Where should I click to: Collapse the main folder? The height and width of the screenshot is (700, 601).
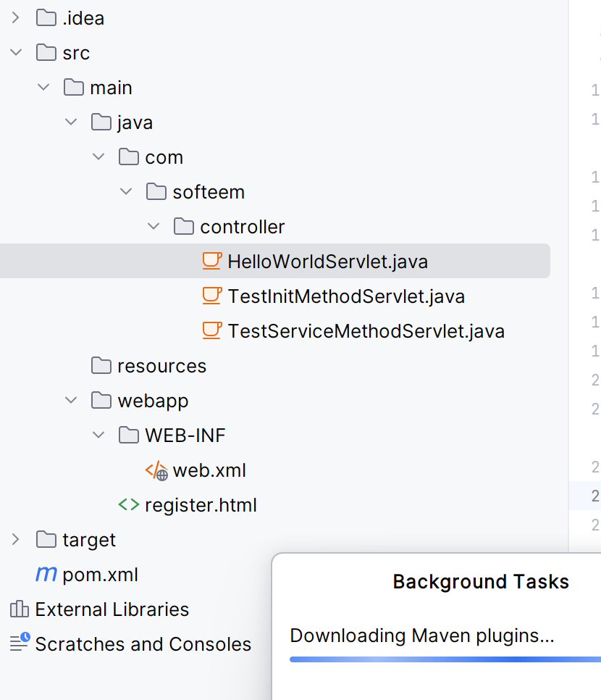click(43, 87)
